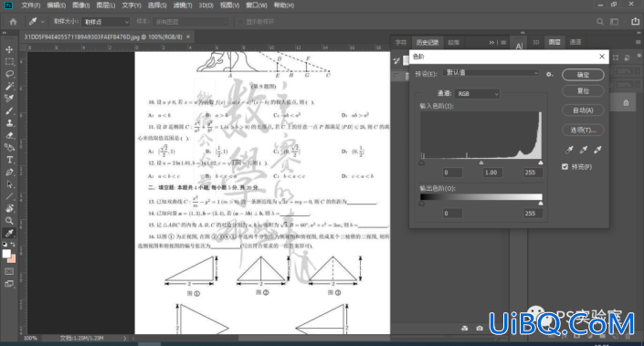Open search from the options bar
The width and height of the screenshot is (644, 346).
(x=600, y=21)
